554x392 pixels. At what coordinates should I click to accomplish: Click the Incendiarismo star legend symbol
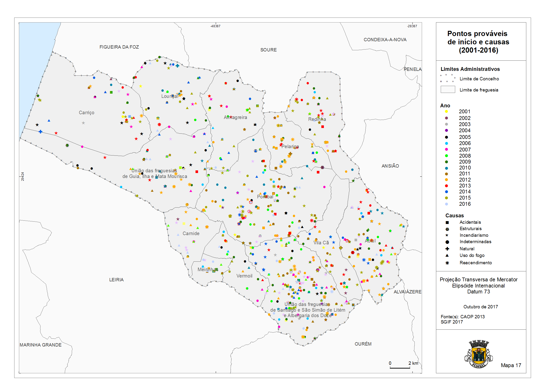pyautogui.click(x=447, y=235)
